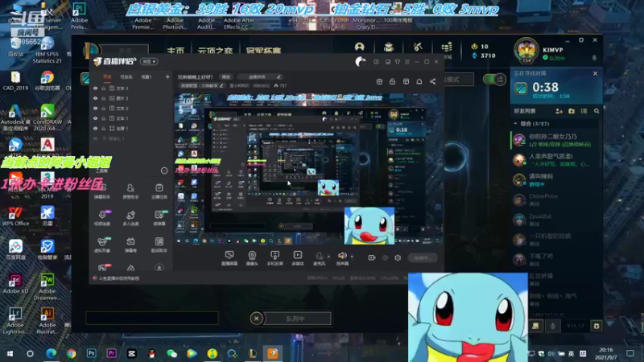644x362 pixels.
Task: Open the mode selector pill beside the streaming app logo
Action: pos(149,62)
